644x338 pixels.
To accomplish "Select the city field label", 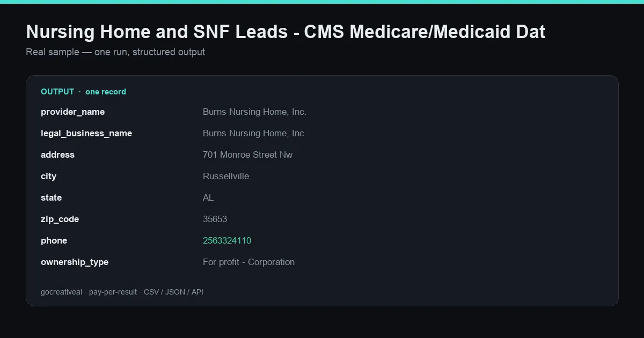I will coord(48,176).
